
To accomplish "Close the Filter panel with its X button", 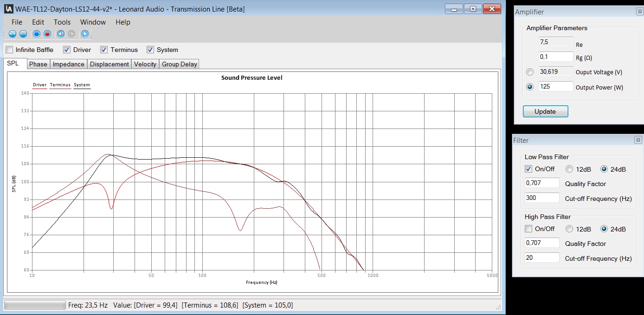I will 638,140.
